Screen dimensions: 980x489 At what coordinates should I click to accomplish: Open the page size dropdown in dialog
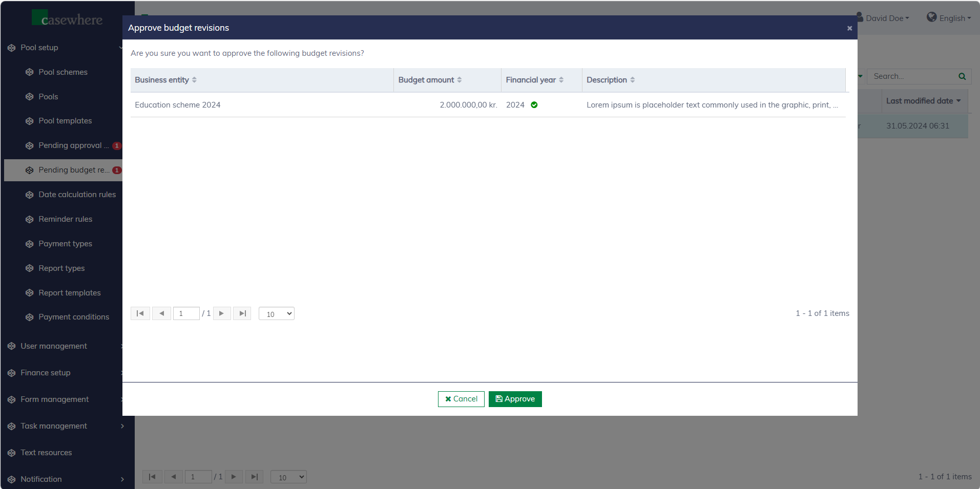click(x=276, y=314)
